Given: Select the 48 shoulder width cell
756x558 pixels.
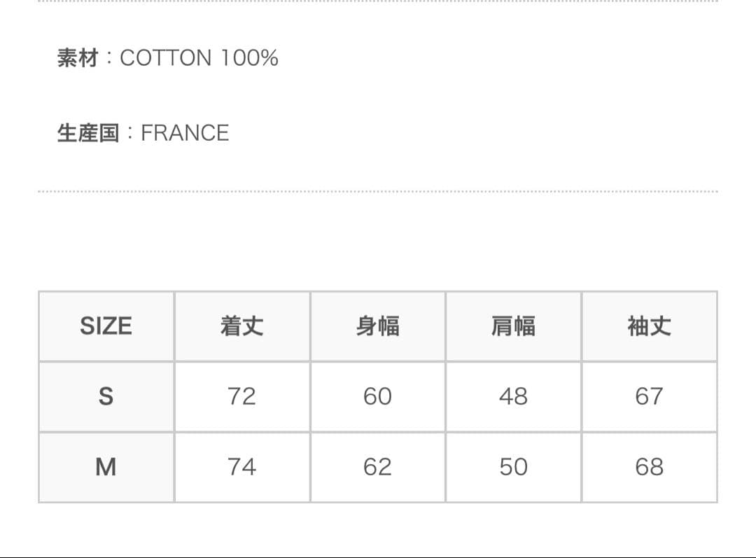Looking at the screenshot, I should [x=513, y=396].
